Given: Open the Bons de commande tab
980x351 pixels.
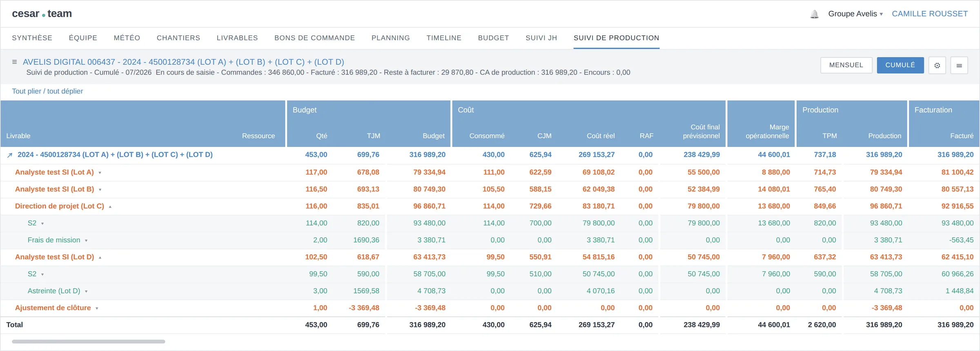Looking at the screenshot, I should (315, 38).
